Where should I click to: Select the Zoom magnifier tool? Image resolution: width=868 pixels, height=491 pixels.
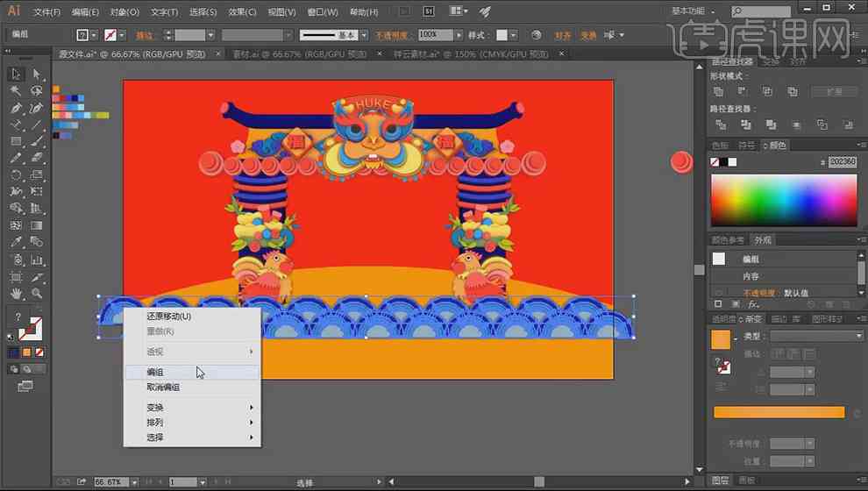click(x=37, y=294)
